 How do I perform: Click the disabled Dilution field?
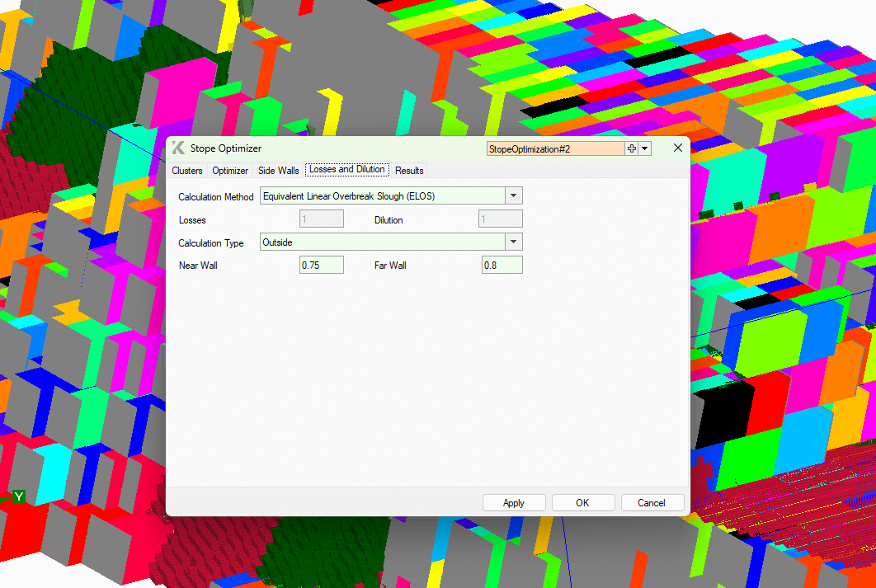[x=500, y=218]
